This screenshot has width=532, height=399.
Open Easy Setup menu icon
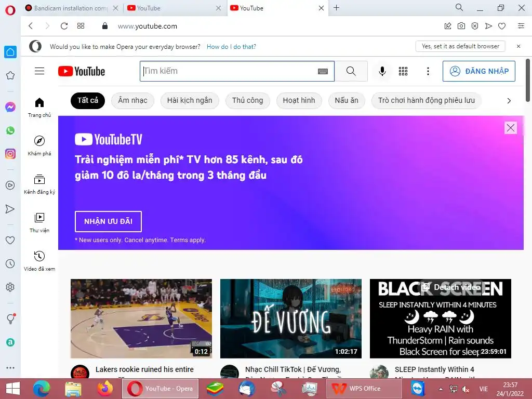click(x=521, y=26)
